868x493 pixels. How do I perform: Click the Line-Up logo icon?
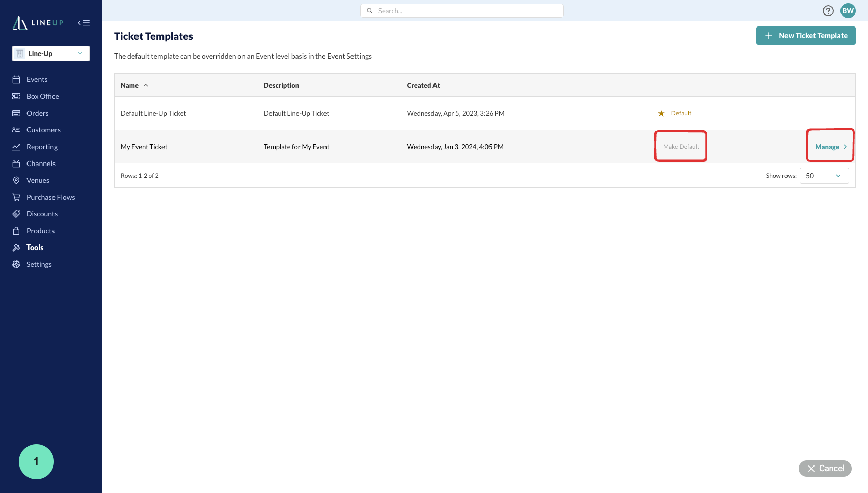(x=20, y=23)
